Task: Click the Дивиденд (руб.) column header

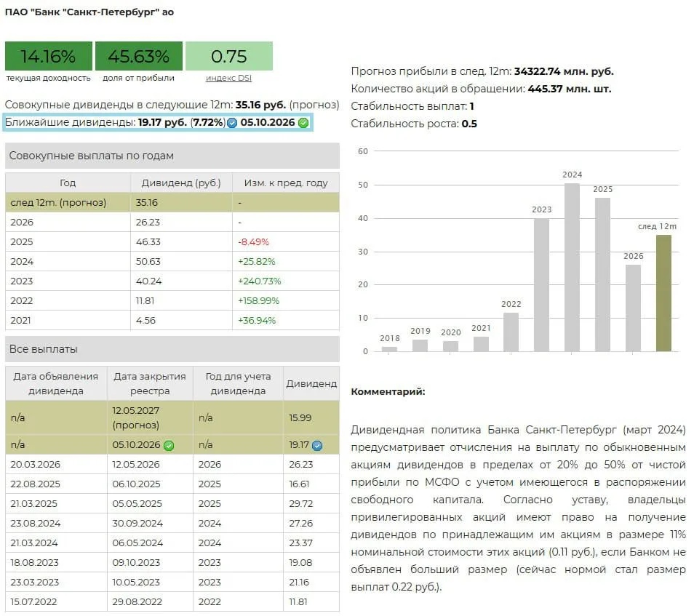Action: pos(181,183)
